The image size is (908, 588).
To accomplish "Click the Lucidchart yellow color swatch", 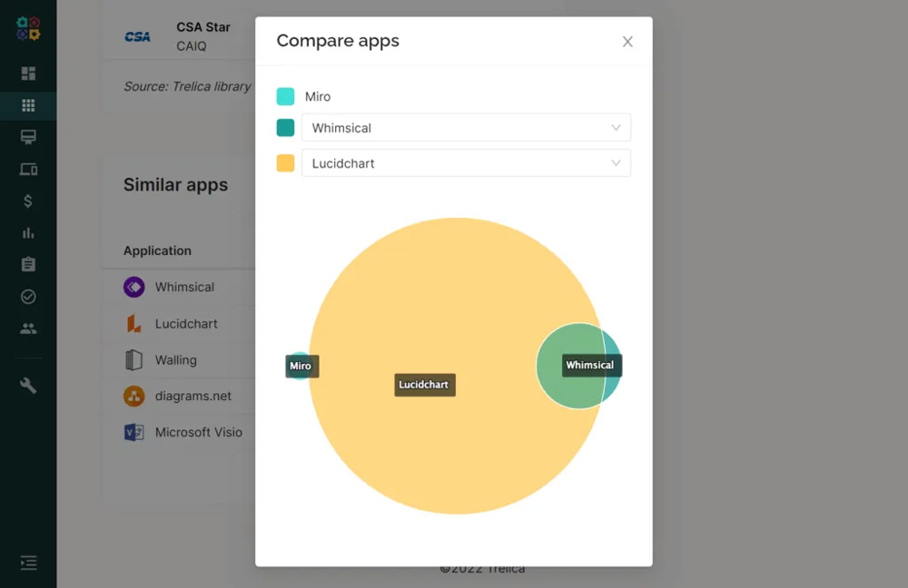I will tap(285, 163).
